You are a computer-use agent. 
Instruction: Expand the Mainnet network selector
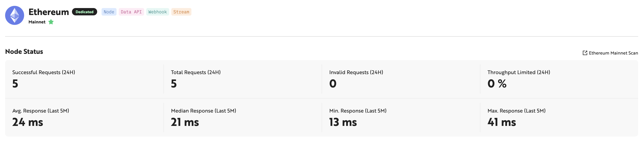(x=37, y=22)
